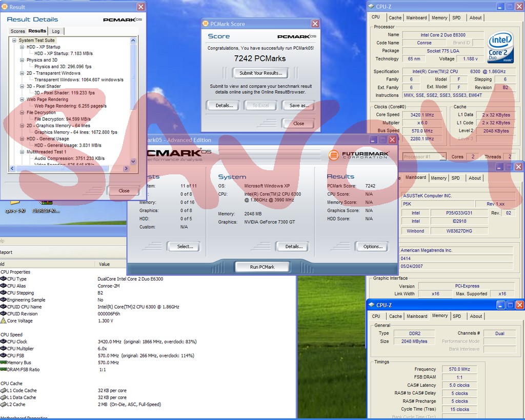
Task: Click the PCMark Score window title icon
Action: coord(206,24)
